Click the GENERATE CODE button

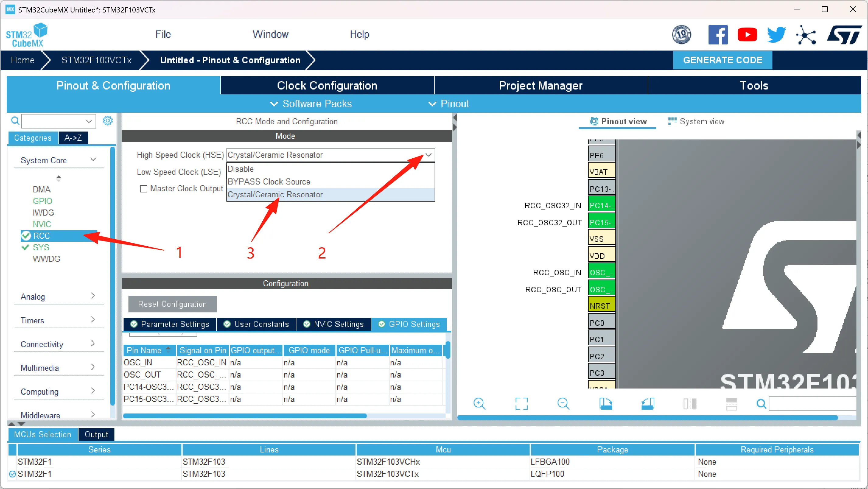point(722,60)
